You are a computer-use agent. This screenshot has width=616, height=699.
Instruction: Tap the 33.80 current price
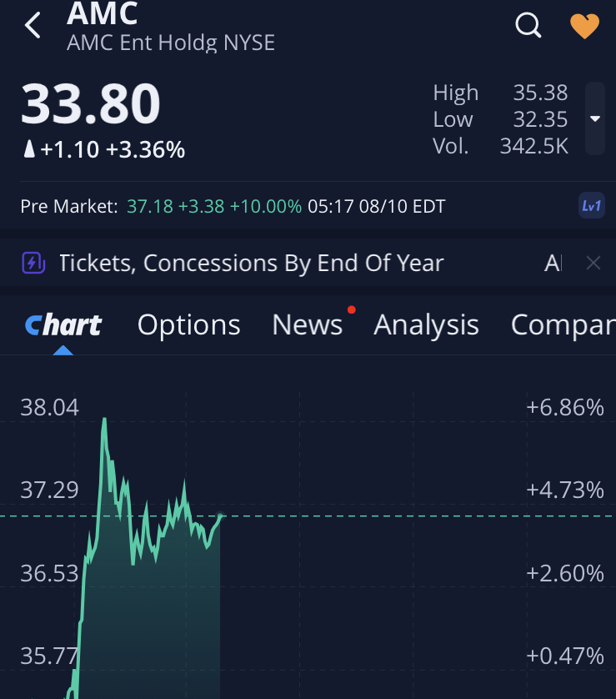point(90,104)
